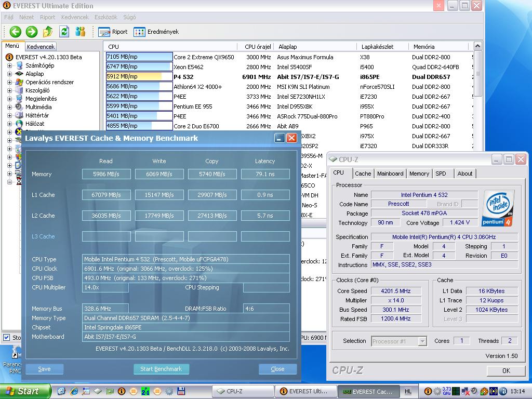The width and height of the screenshot is (532, 399).
Task: Expand the Multimédia tree node
Action: point(9,107)
